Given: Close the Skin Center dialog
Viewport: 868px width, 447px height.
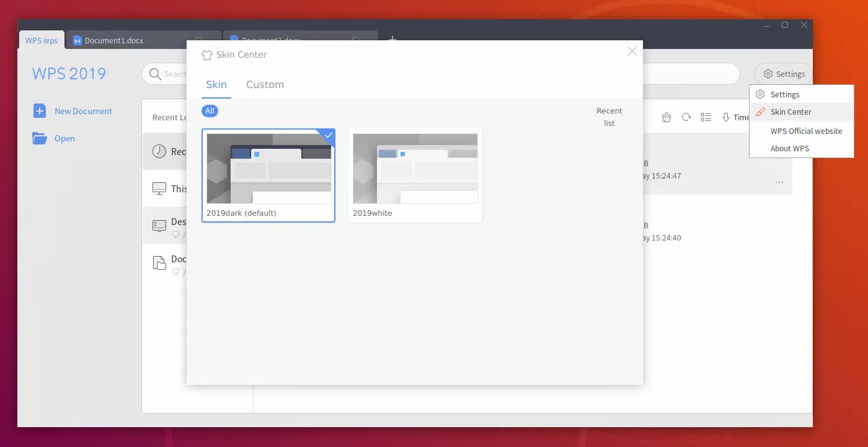Looking at the screenshot, I should tap(632, 51).
